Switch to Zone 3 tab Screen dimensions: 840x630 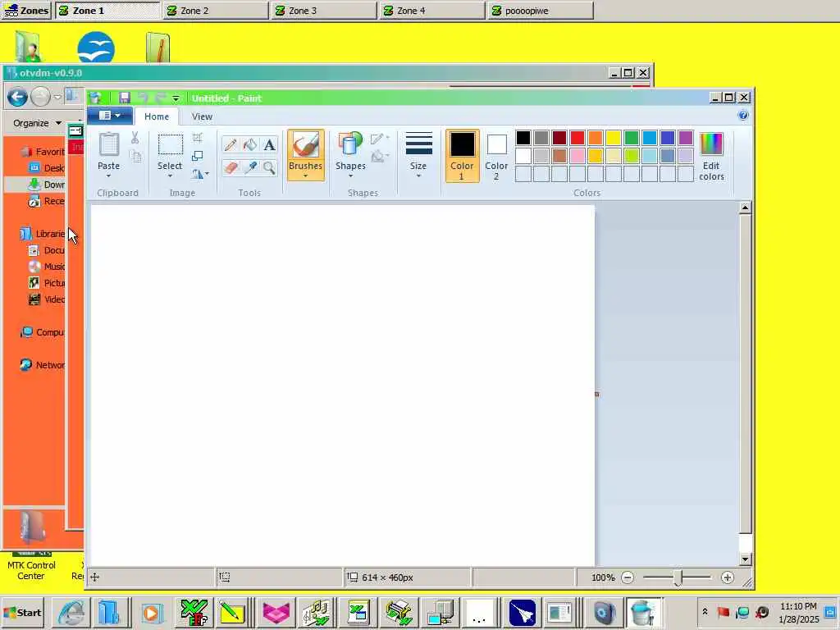tap(323, 11)
